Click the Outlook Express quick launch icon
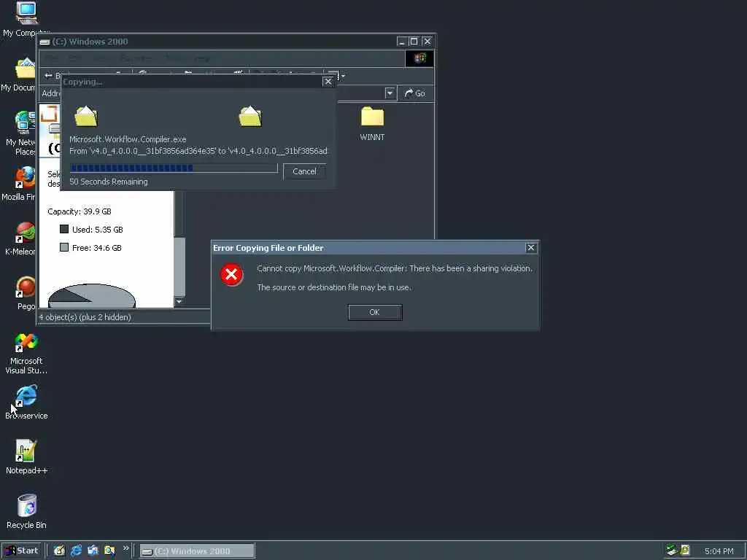Image resolution: width=747 pixels, height=560 pixels. pyautogui.click(x=93, y=551)
